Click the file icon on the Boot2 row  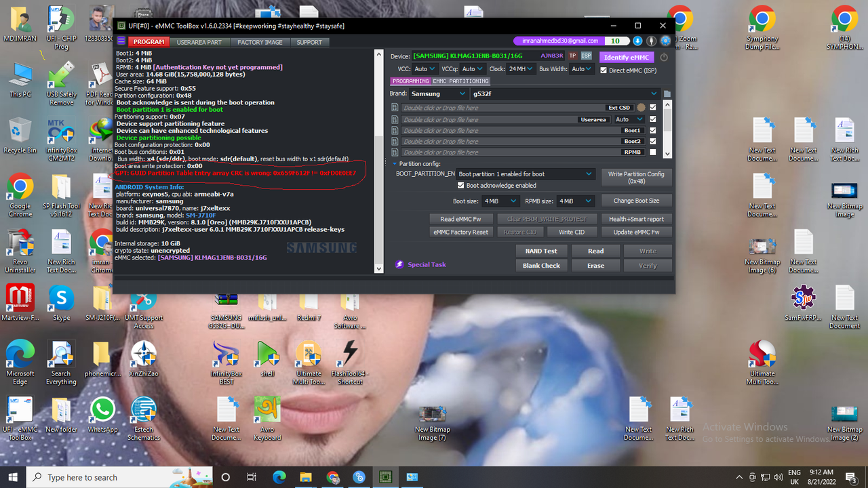tap(395, 141)
